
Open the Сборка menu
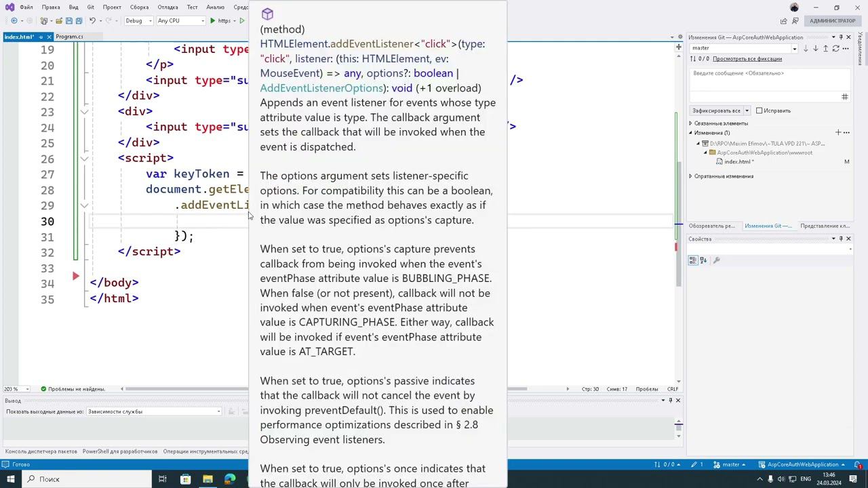(x=139, y=7)
